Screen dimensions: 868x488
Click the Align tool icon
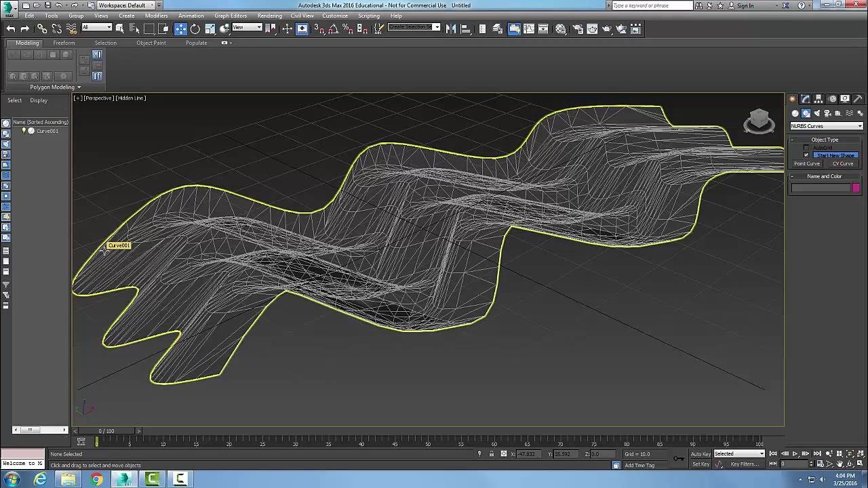pos(465,28)
